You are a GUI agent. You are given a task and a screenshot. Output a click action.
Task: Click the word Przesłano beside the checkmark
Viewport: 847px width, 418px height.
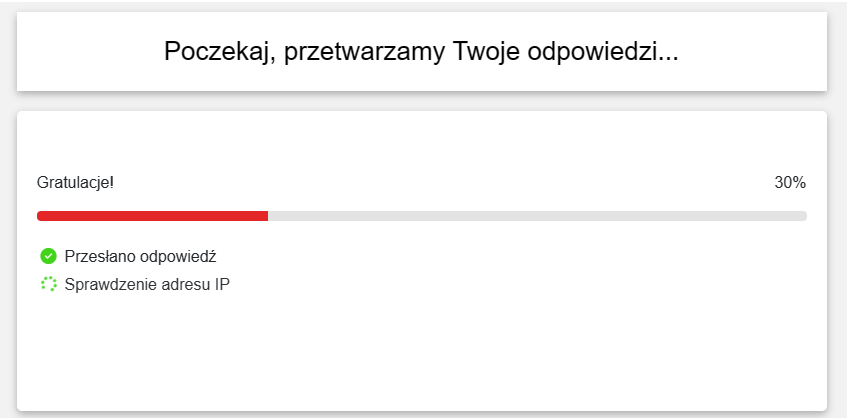[x=100, y=257]
